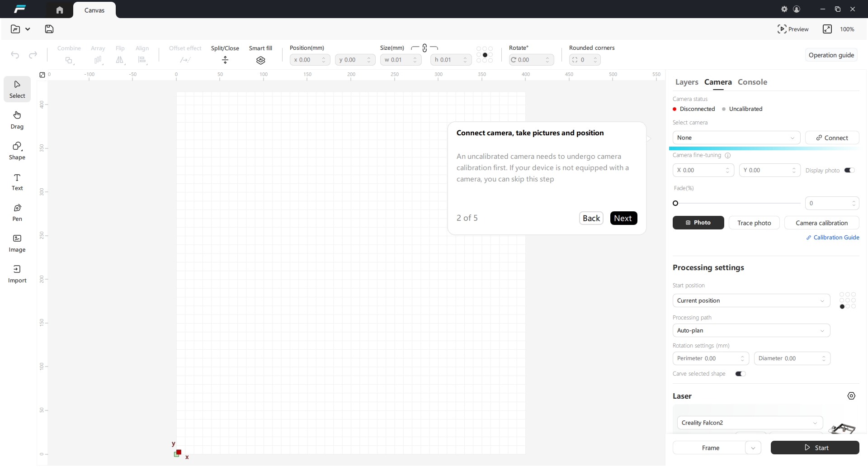Select the Drag tool

[x=17, y=119]
